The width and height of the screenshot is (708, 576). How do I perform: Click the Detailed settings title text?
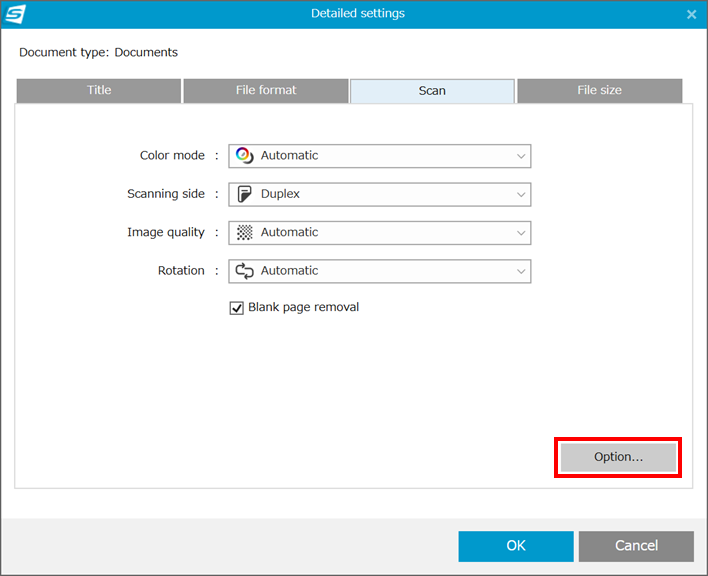(358, 14)
